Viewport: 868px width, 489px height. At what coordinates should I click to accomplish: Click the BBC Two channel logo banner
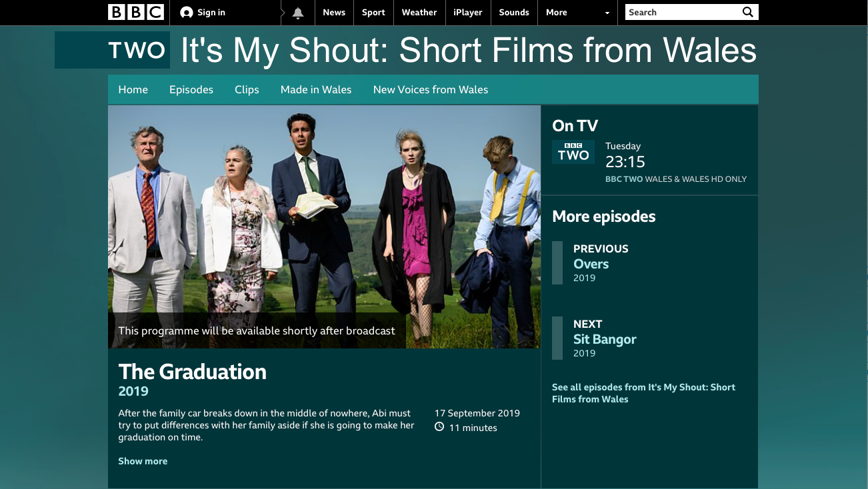click(x=112, y=50)
